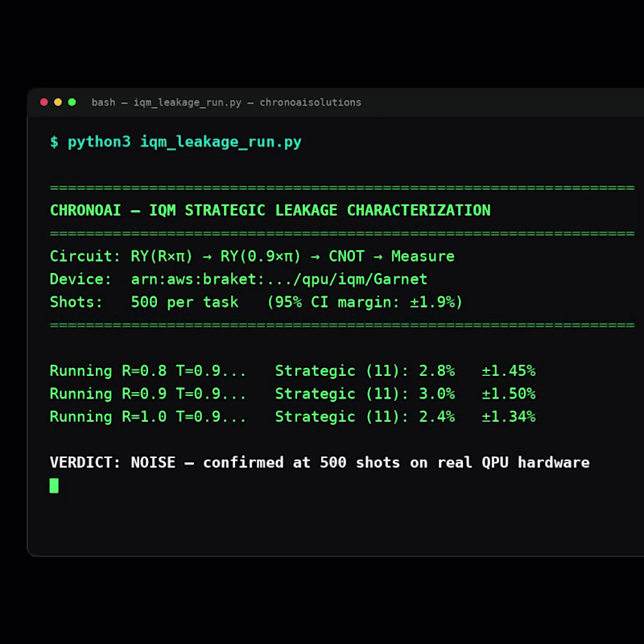Click the '(95% CI margin: ±1.9%)' text
The height and width of the screenshot is (644, 644).
(x=365, y=303)
